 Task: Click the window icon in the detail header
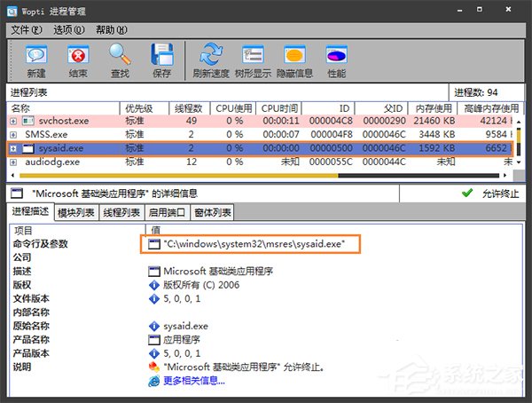coord(17,194)
